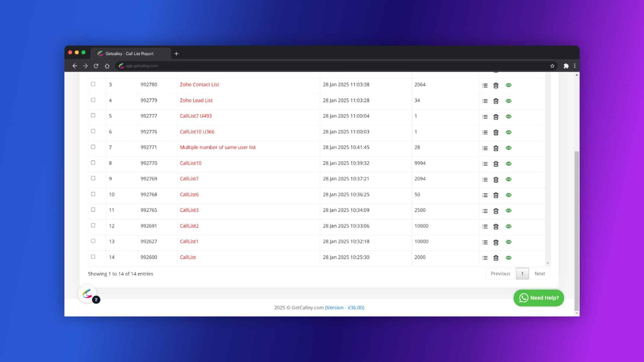Click the Previous pagination button
Screen dimensions: 644x362
tap(500, 273)
